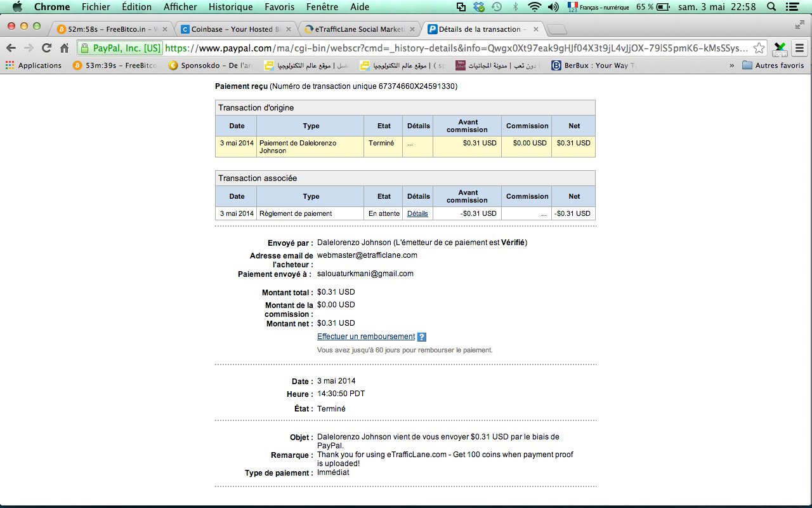Open the Afficher menu
Screen dimensions: 812x508
180,7
